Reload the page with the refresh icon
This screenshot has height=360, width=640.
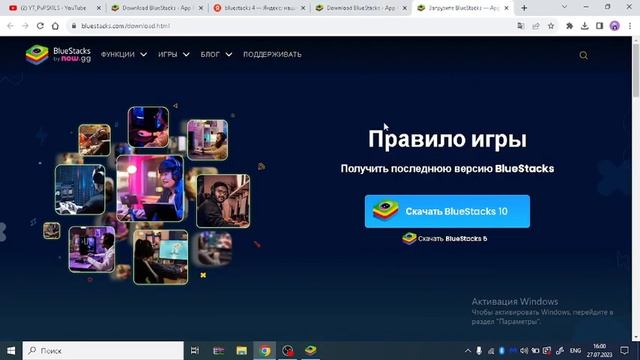point(40,26)
